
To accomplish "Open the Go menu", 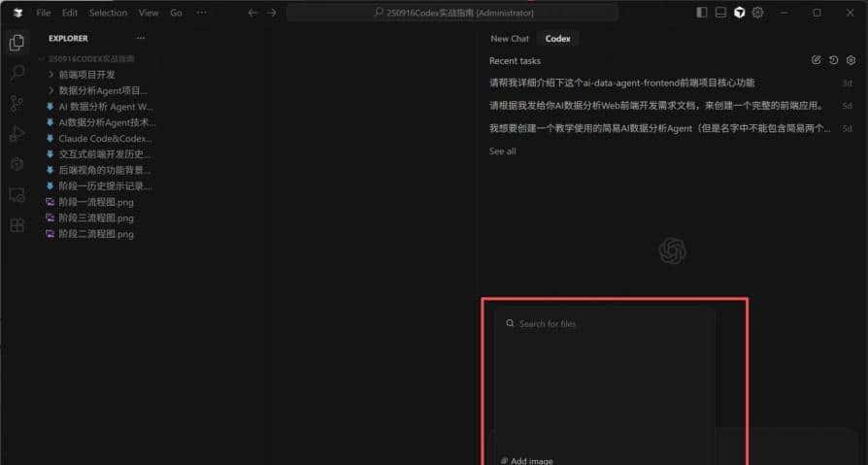I will [176, 13].
